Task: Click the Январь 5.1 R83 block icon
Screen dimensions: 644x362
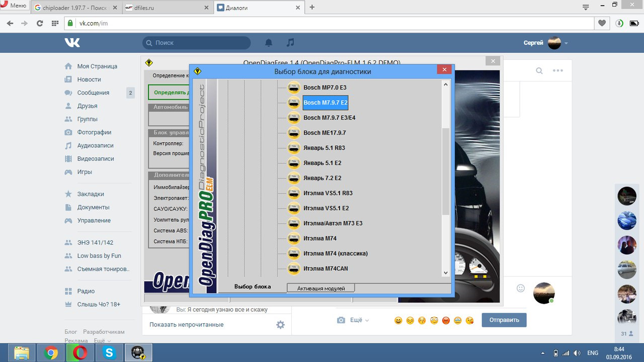Action: (x=294, y=148)
